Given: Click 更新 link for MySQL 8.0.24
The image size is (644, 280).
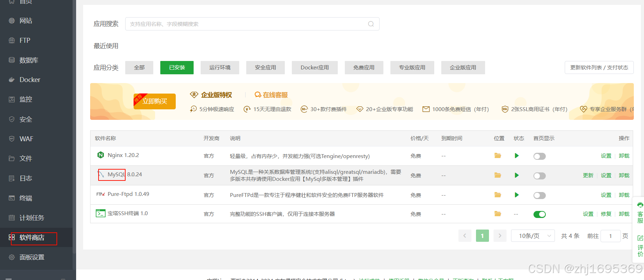Looking at the screenshot, I should [588, 176].
